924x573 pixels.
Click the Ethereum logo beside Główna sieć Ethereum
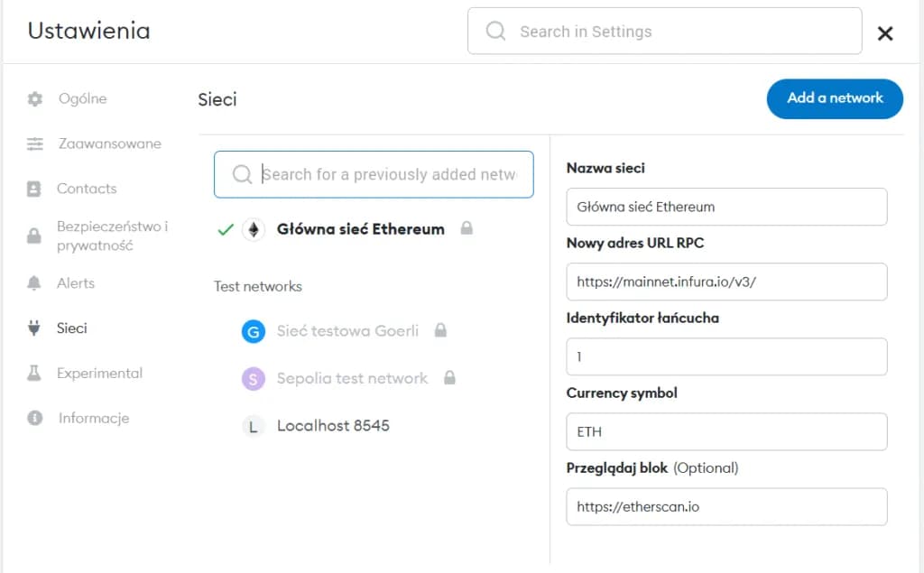tap(254, 229)
